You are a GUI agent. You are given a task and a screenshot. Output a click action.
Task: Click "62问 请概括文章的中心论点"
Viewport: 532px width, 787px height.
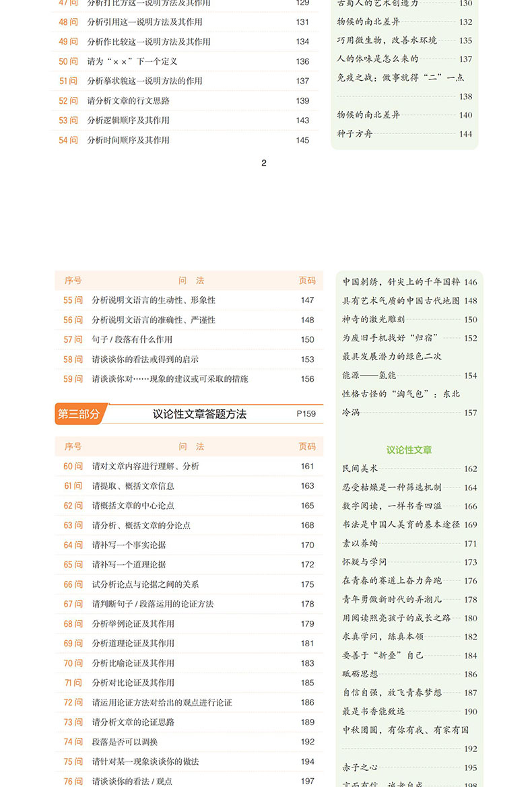[x=189, y=506]
